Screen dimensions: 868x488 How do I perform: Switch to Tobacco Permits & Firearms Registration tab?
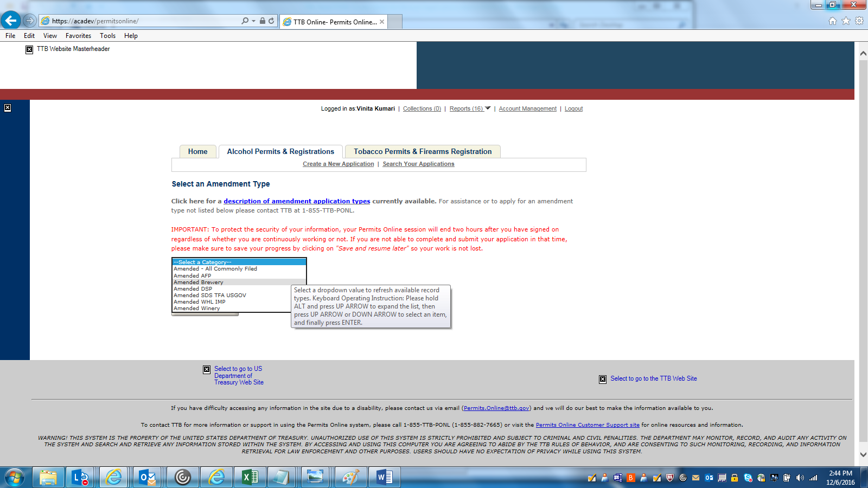(423, 152)
